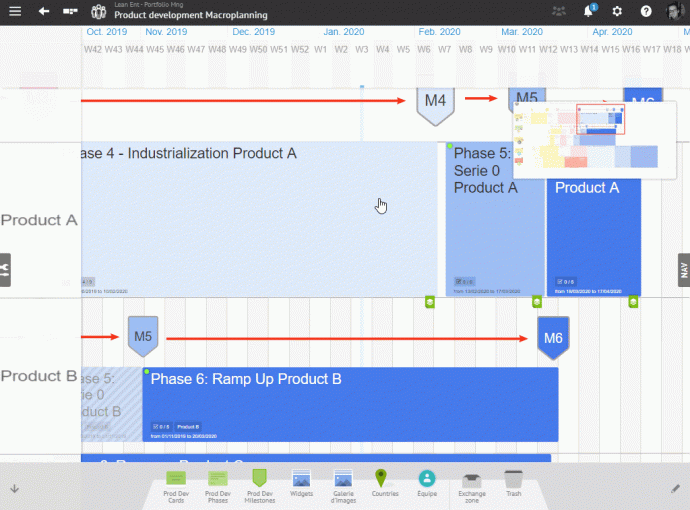Screen dimensions: 690x510
Task: Click the Product development Macroplanning title
Action: click(191, 15)
